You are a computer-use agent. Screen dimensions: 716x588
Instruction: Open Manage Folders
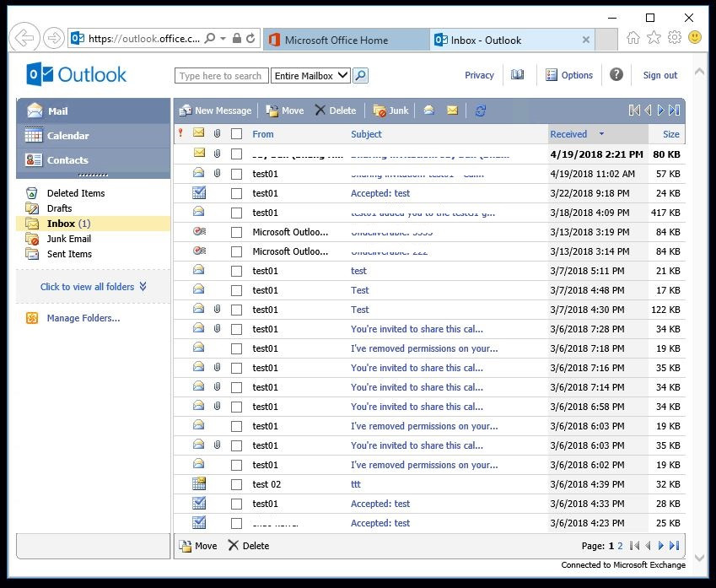tap(82, 317)
